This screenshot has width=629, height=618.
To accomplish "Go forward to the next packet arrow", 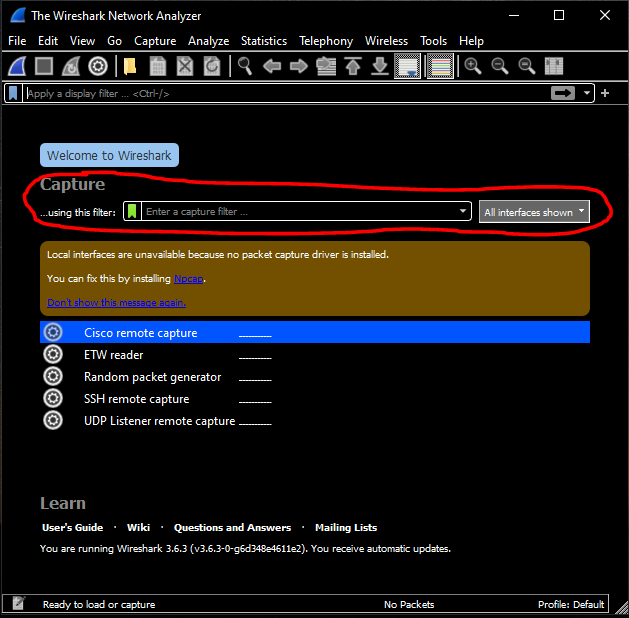I will point(299,66).
